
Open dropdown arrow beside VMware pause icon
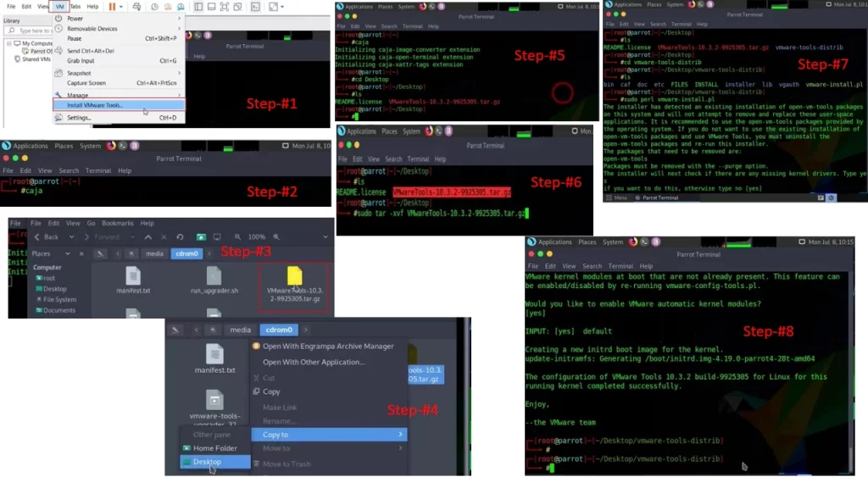[120, 7]
